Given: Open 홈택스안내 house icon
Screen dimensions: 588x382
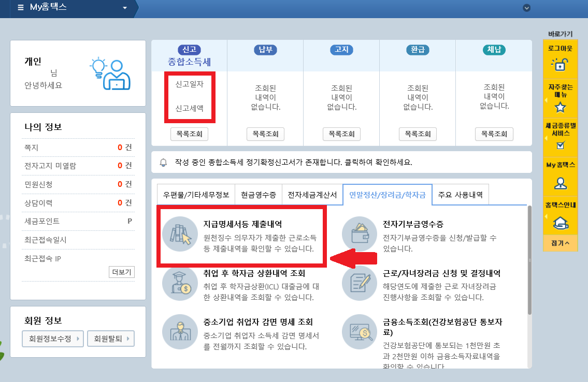Looking at the screenshot, I should 560,223.
